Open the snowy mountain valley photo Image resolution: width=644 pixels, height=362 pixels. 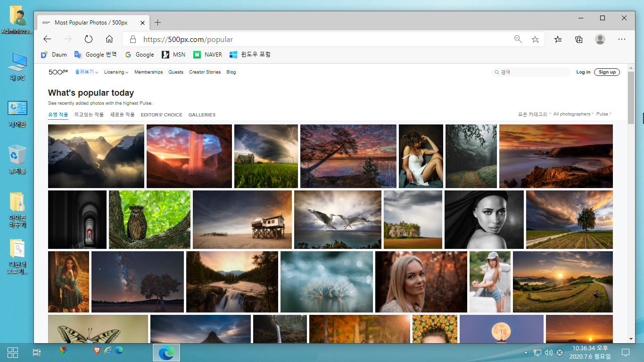[96, 156]
